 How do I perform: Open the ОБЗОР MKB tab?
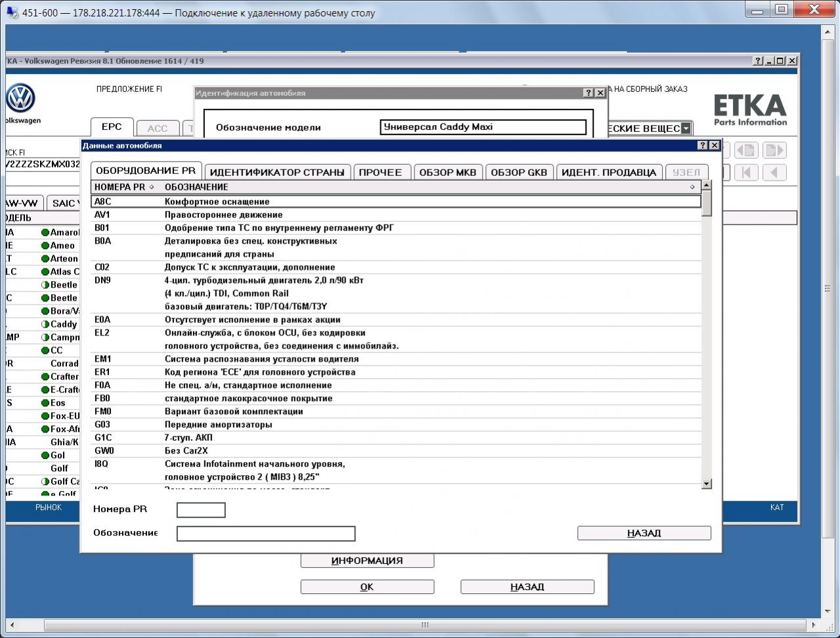(x=448, y=172)
